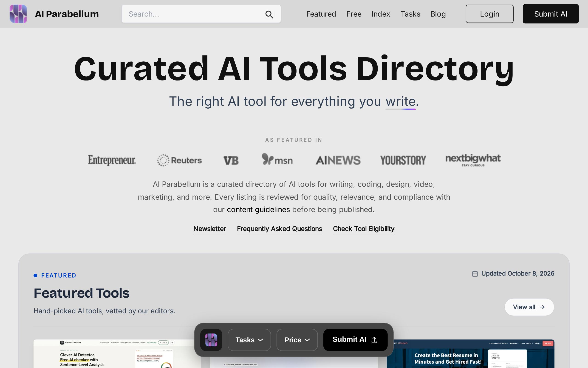Screen dimensions: 588x368
Task: Open the Blog nav link
Action: click(438, 14)
